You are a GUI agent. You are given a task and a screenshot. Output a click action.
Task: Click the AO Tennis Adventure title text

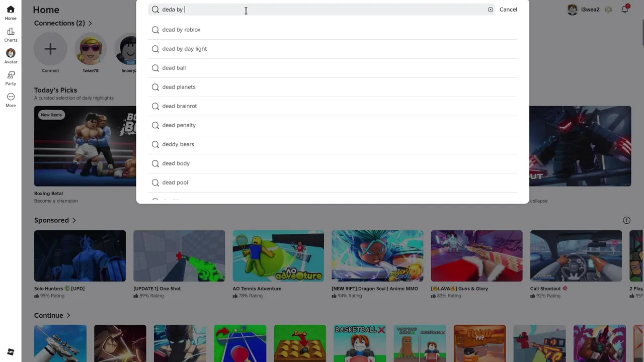pyautogui.click(x=257, y=289)
